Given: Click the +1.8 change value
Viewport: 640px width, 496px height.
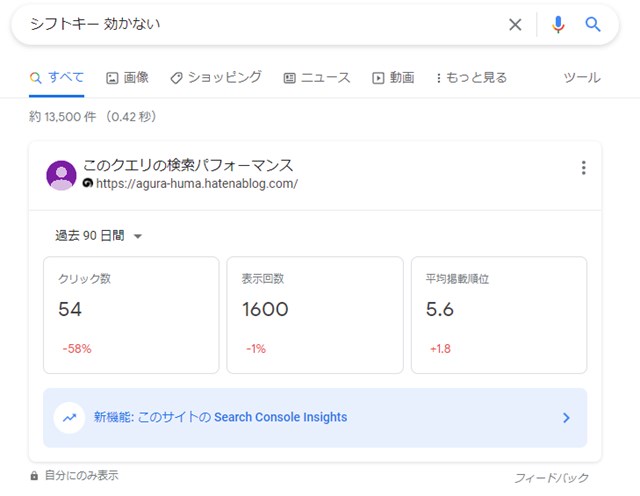Looking at the screenshot, I should 440,349.
